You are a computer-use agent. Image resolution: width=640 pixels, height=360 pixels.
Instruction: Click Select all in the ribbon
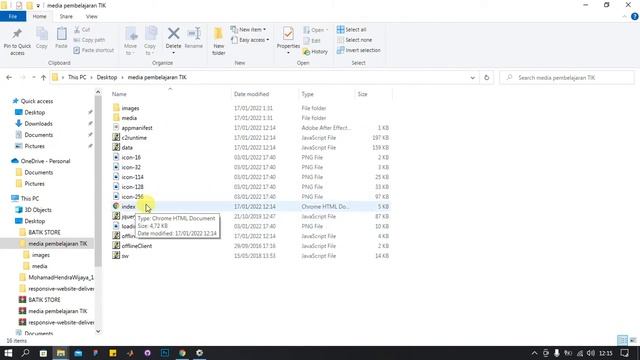click(351, 30)
